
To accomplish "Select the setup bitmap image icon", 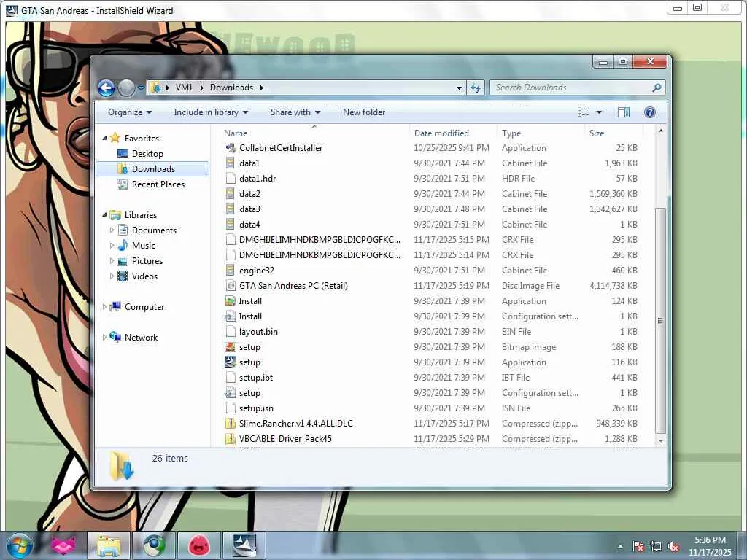I will (x=231, y=346).
